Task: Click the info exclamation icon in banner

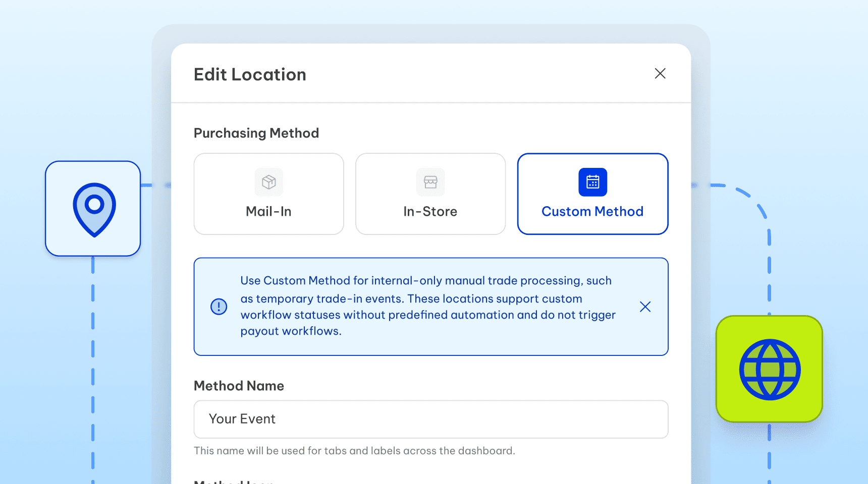Action: (x=219, y=307)
